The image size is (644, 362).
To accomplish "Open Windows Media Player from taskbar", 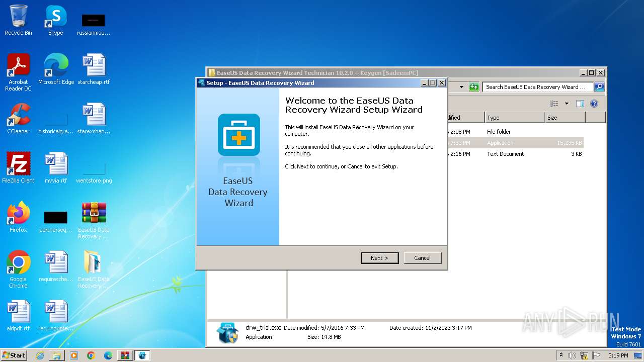I will pyautogui.click(x=74, y=355).
